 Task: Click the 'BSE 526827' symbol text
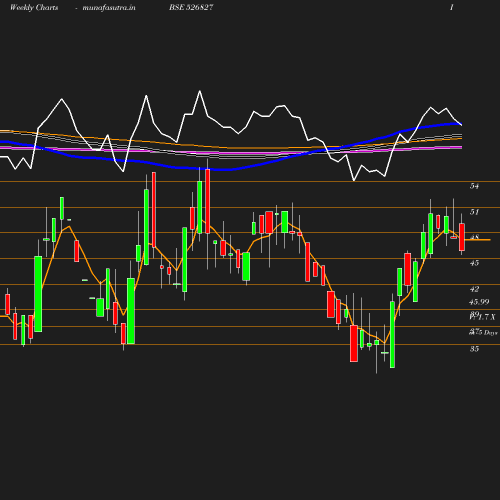coord(191,8)
